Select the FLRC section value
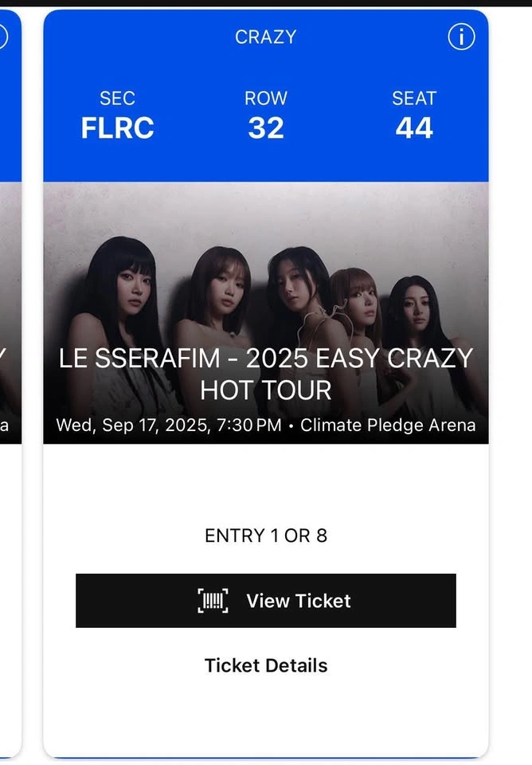Viewport: 532px width, 765px height. (117, 127)
